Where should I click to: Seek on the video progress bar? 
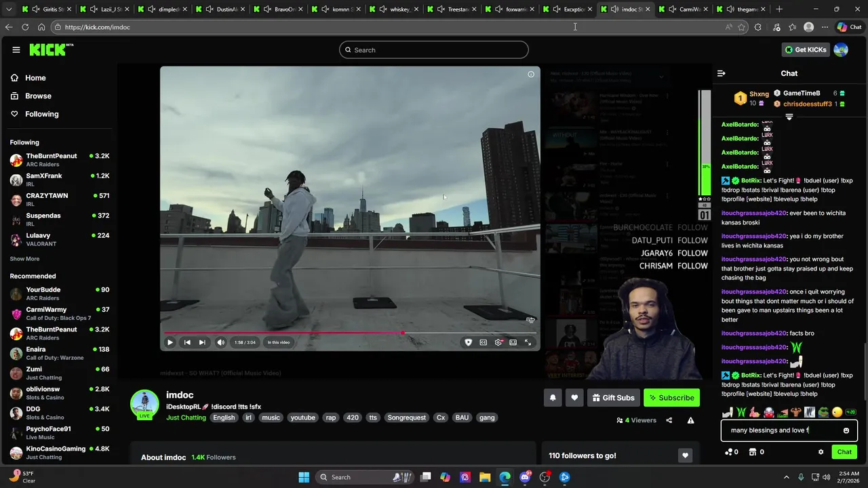click(x=350, y=333)
